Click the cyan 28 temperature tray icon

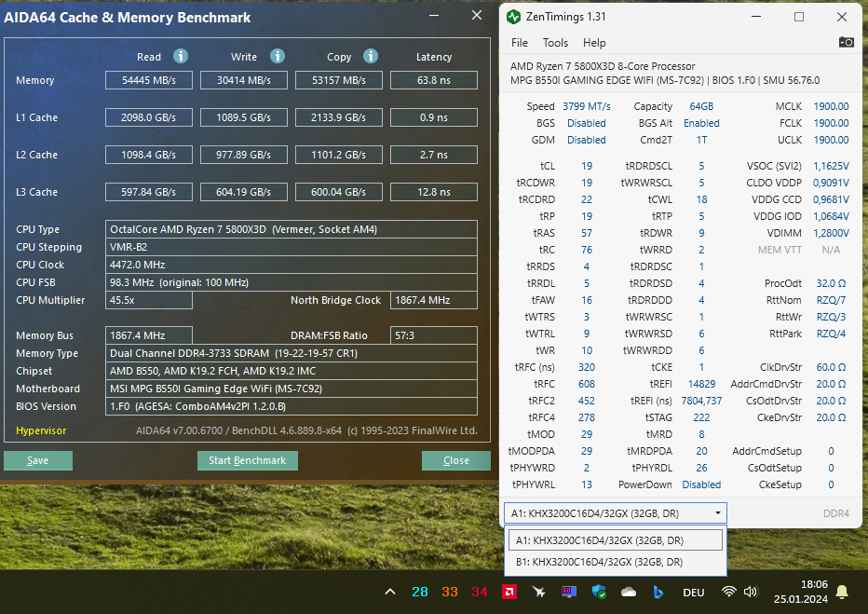(x=420, y=592)
